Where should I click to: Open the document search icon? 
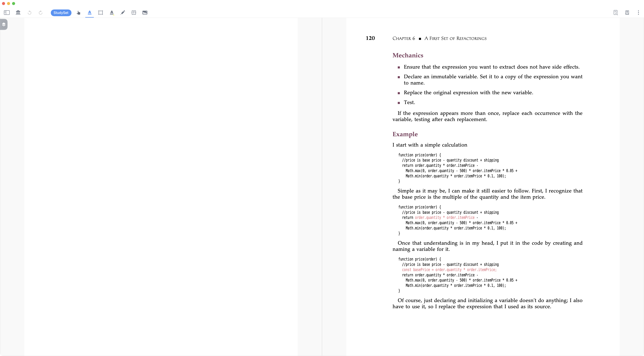click(615, 12)
